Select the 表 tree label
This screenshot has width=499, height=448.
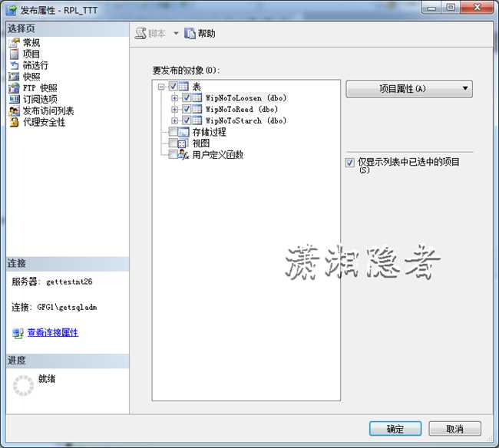pyautogui.click(x=197, y=87)
